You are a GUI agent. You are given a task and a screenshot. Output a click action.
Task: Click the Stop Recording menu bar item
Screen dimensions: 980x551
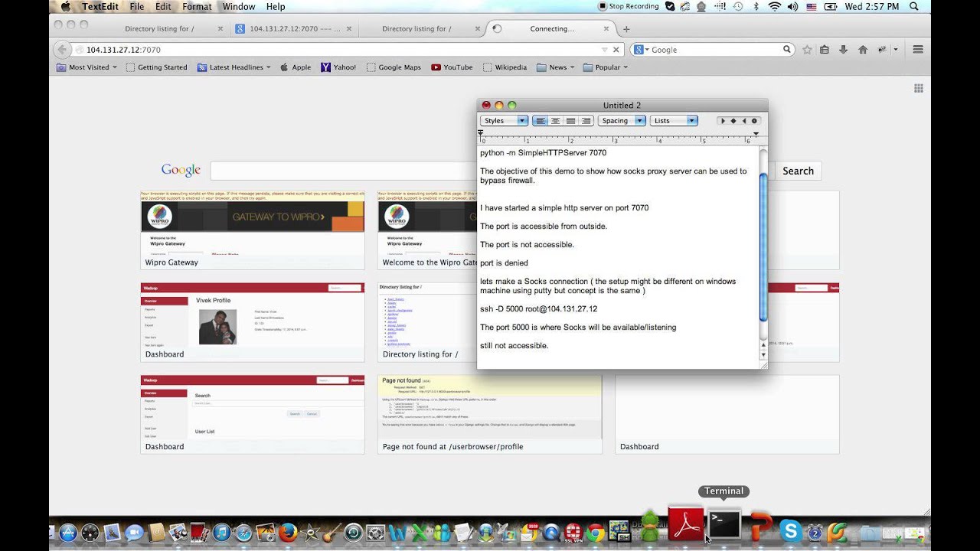click(628, 6)
